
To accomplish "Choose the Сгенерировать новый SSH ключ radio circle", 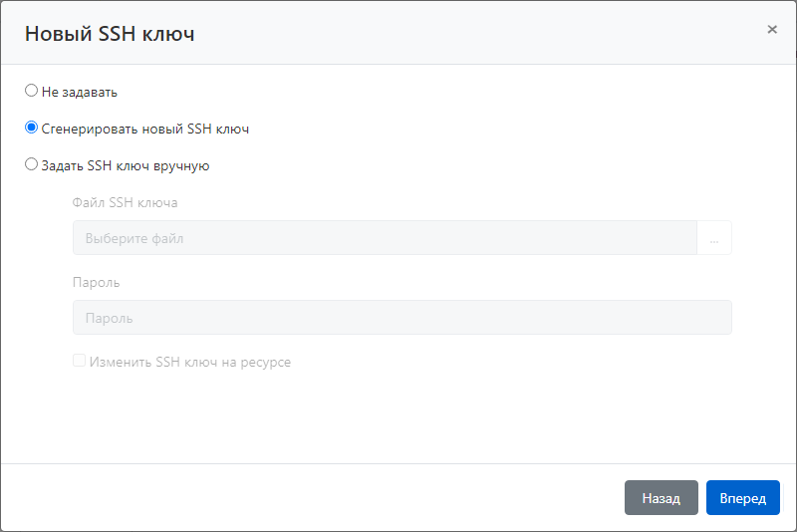I will tap(31, 128).
